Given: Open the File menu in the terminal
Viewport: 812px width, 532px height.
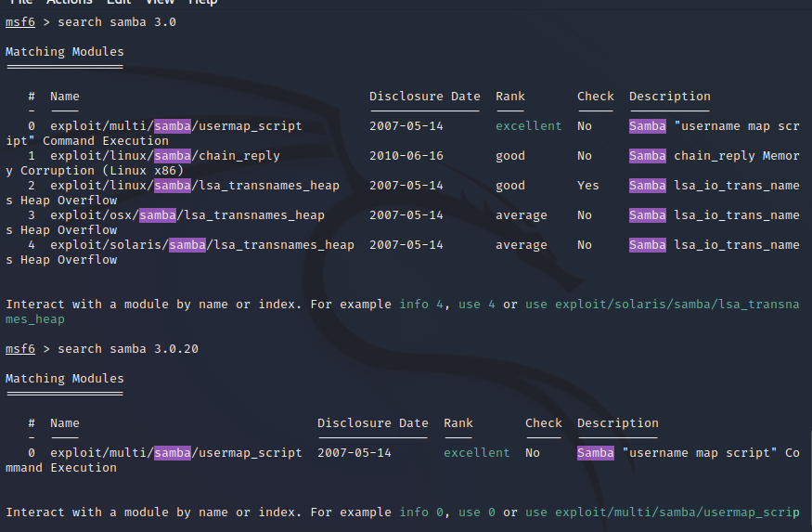Looking at the screenshot, I should [x=21, y=2].
